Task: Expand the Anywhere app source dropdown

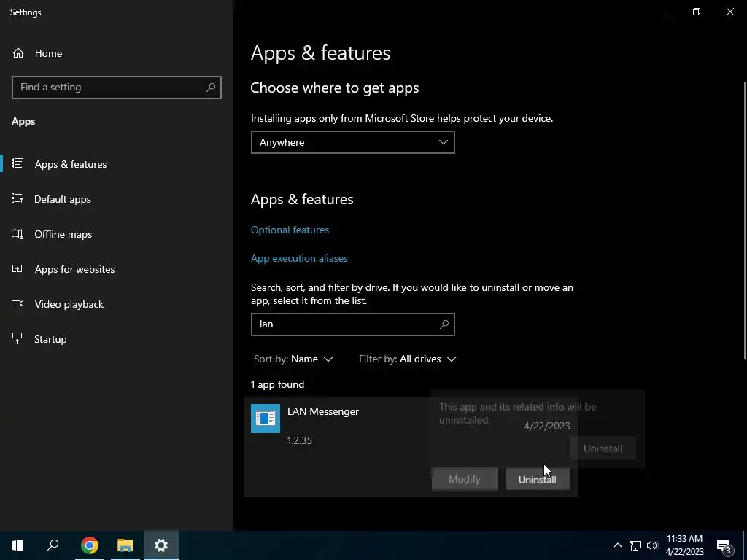Action: point(352,142)
